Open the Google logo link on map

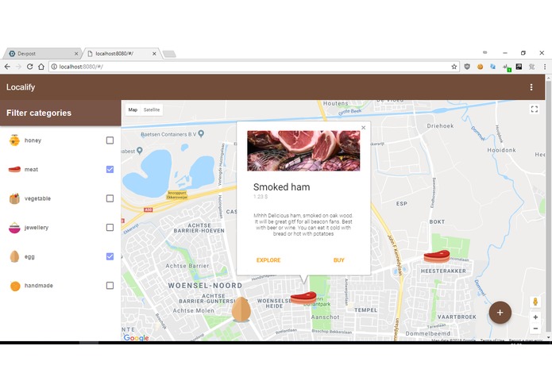(x=136, y=337)
